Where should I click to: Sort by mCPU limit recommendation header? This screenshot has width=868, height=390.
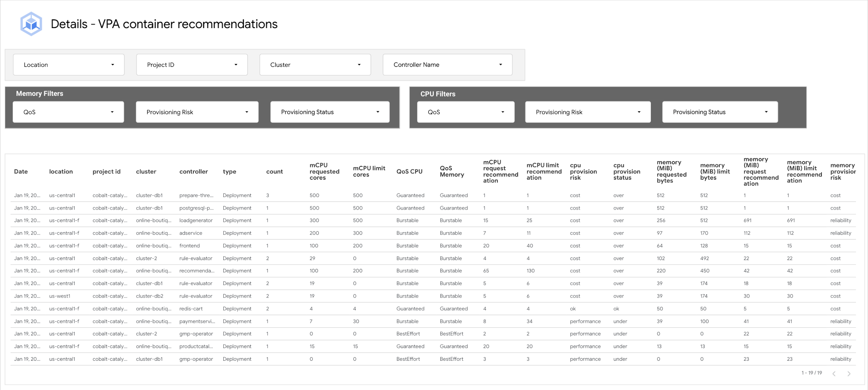[544, 172]
